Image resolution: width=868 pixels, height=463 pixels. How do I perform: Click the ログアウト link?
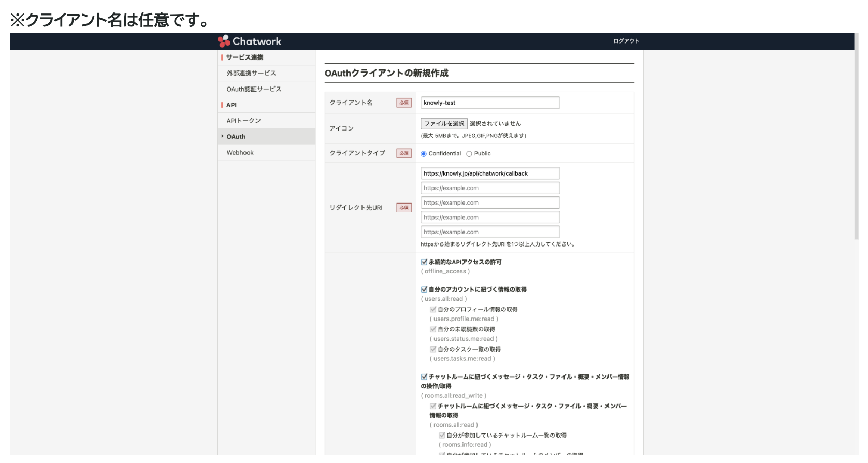pyautogui.click(x=626, y=41)
